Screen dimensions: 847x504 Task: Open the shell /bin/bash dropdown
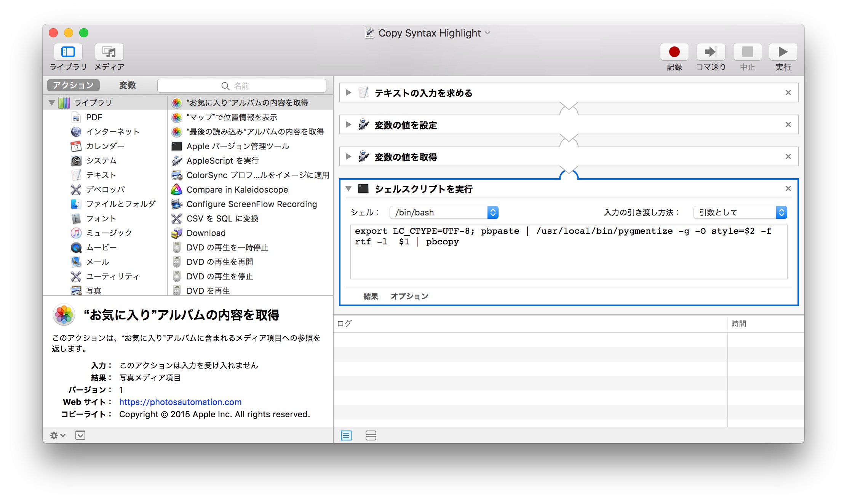tap(444, 212)
